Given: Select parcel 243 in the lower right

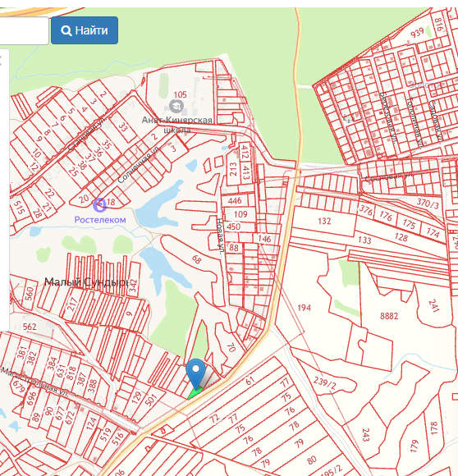Looking at the screenshot, I should (366, 435).
